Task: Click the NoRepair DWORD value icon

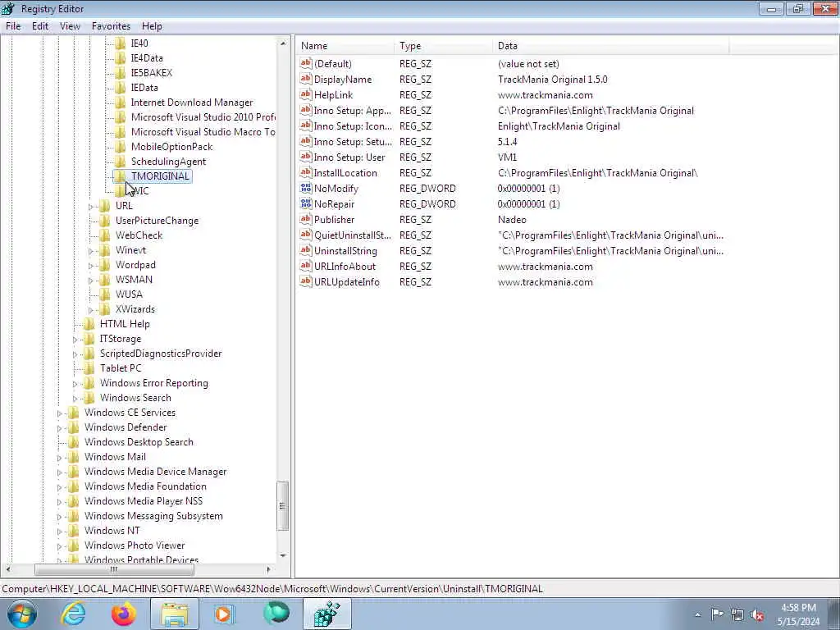Action: point(306,203)
